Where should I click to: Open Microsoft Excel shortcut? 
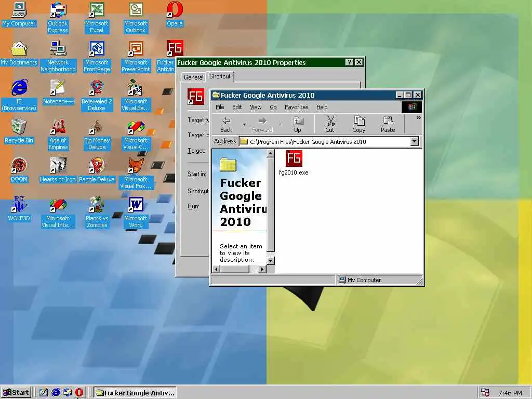tap(97, 18)
